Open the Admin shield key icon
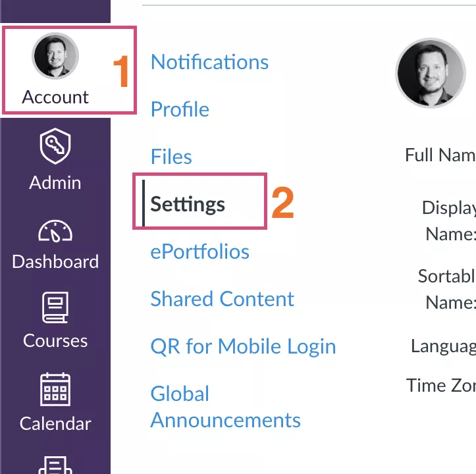The width and height of the screenshot is (476, 474). tap(55, 146)
